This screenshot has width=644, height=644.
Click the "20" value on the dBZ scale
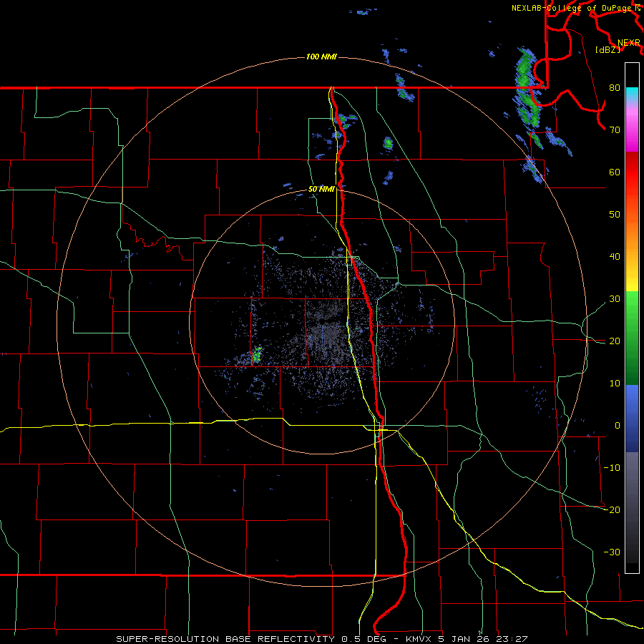[615, 341]
